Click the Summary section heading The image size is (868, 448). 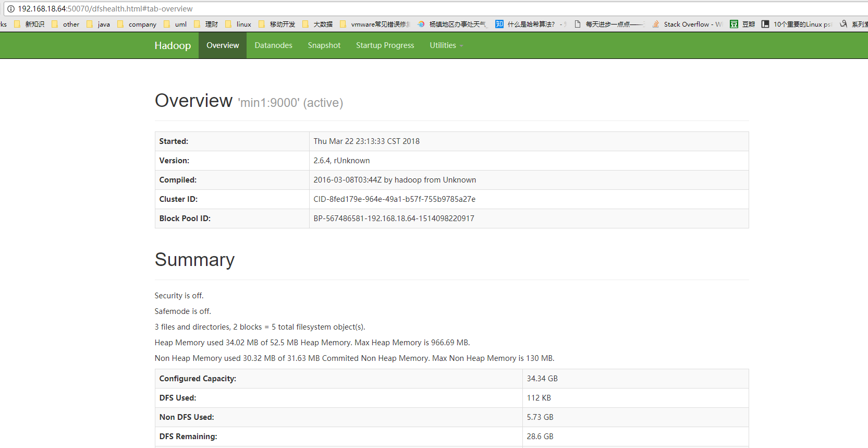click(194, 260)
